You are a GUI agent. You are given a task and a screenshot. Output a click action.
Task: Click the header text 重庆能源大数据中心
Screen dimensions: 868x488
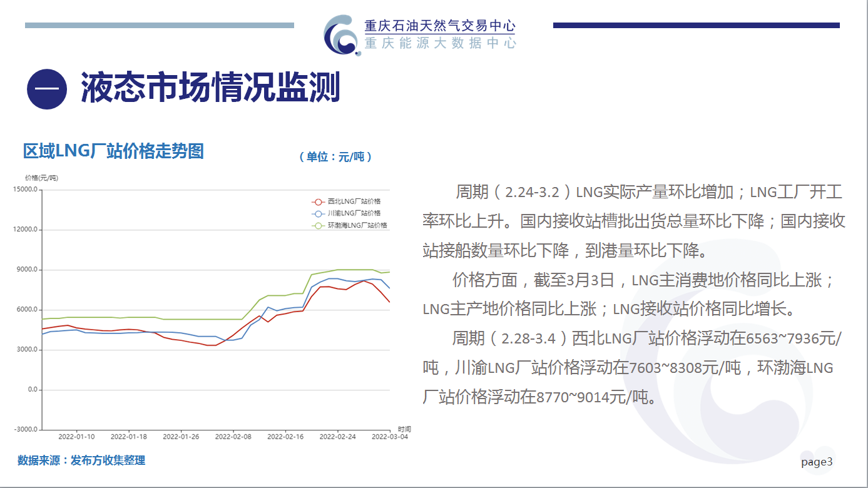(x=440, y=43)
